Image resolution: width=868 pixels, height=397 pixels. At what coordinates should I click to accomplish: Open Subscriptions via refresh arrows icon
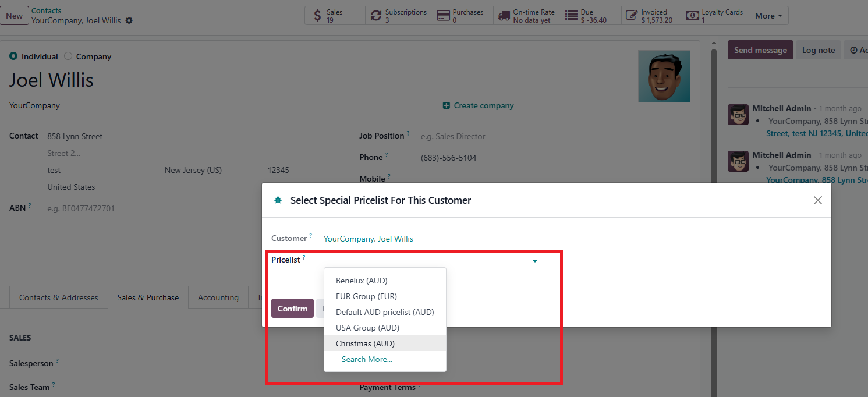[x=376, y=16]
